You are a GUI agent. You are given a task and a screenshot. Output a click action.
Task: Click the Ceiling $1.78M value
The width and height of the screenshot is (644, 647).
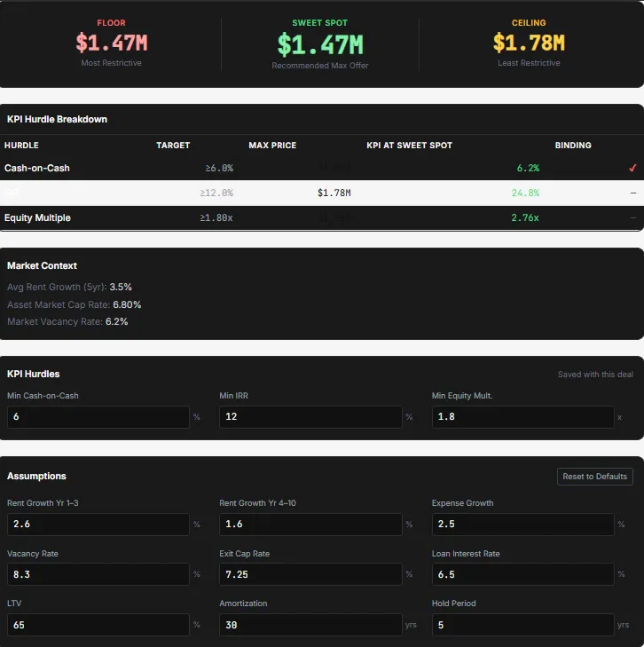pos(529,43)
